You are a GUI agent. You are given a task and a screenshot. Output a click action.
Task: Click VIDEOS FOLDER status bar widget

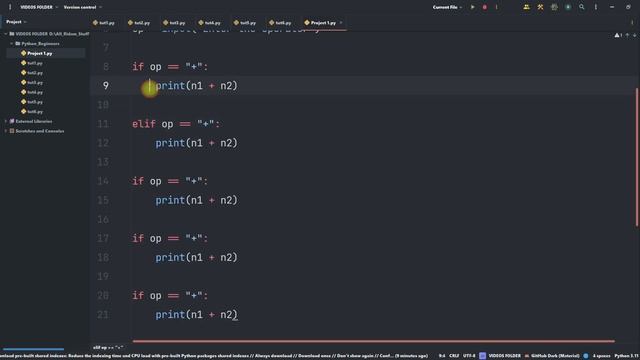click(x=500, y=356)
